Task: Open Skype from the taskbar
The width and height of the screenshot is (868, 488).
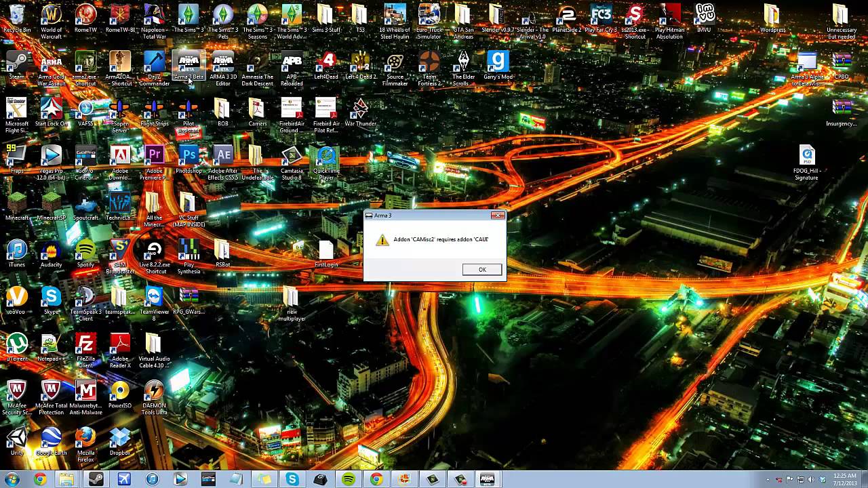Action: click(x=292, y=479)
